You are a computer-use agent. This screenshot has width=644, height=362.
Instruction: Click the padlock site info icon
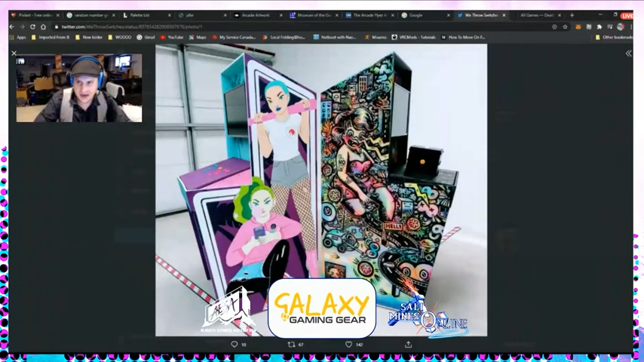(57, 26)
